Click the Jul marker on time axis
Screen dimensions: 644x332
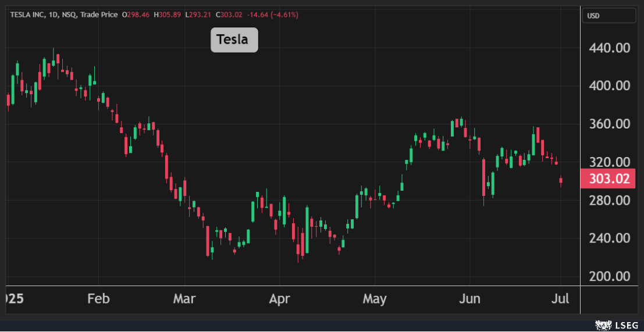coord(560,299)
